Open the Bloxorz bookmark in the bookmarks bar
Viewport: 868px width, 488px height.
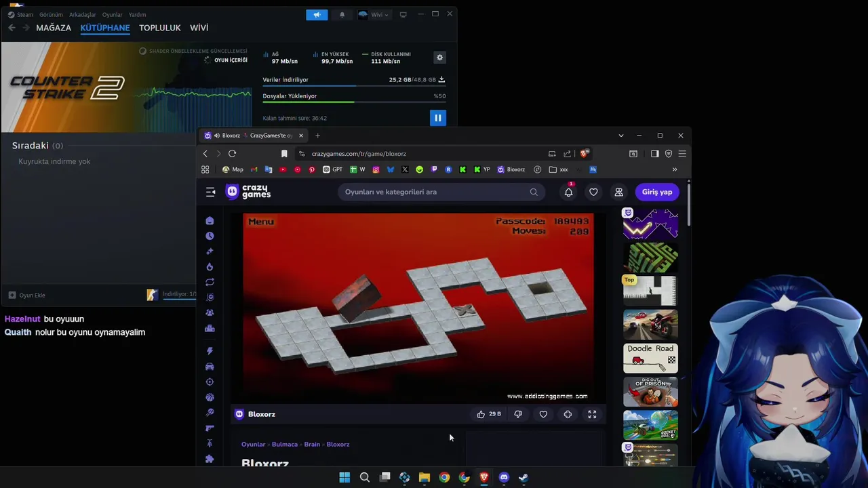click(511, 169)
